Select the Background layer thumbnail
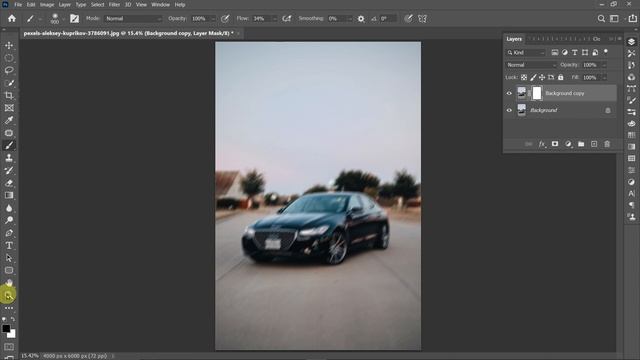The width and height of the screenshot is (640, 360). [522, 110]
